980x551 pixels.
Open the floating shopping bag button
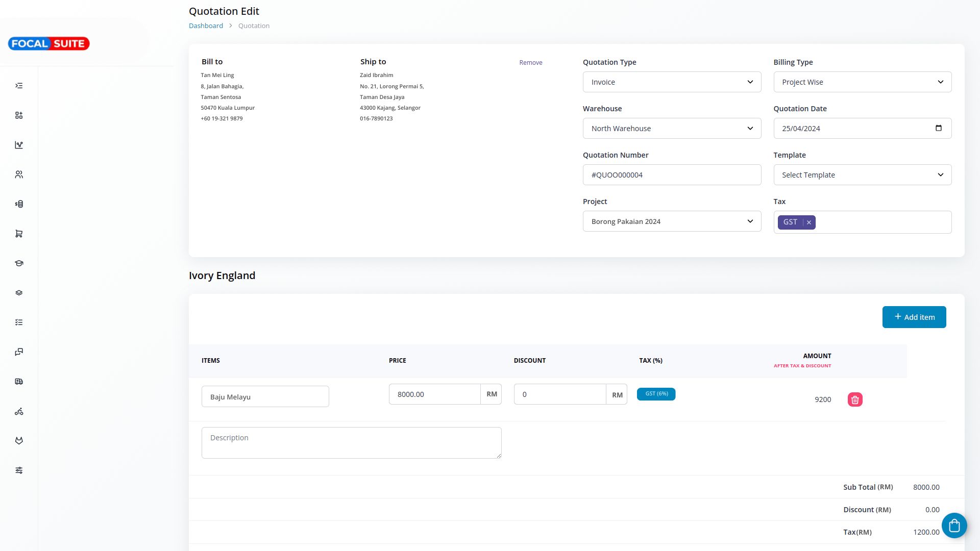tap(954, 525)
